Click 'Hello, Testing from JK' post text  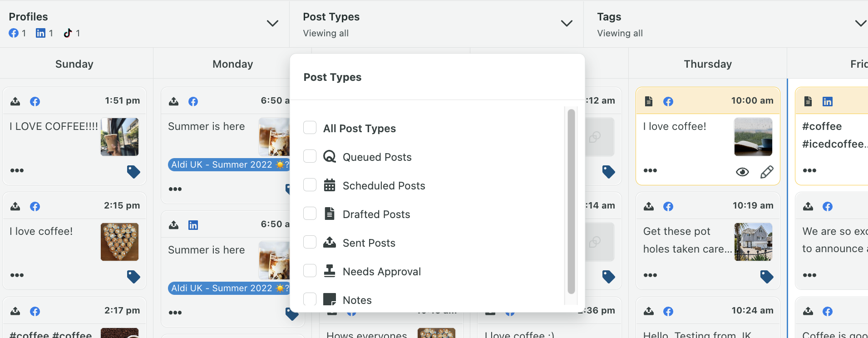(x=697, y=335)
